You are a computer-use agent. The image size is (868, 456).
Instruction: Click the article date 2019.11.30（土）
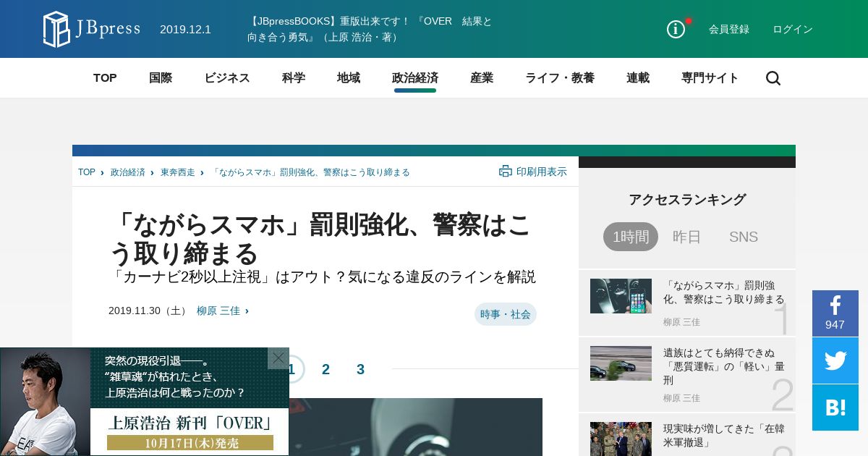[x=149, y=311]
